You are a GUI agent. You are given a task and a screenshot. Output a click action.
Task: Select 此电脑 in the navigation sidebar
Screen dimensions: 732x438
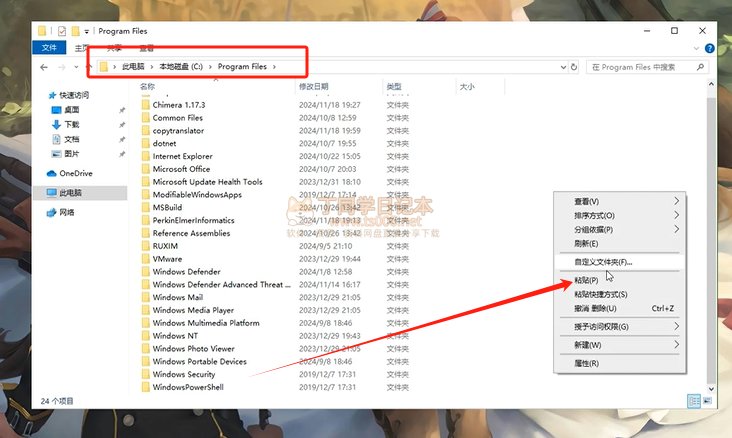click(71, 192)
